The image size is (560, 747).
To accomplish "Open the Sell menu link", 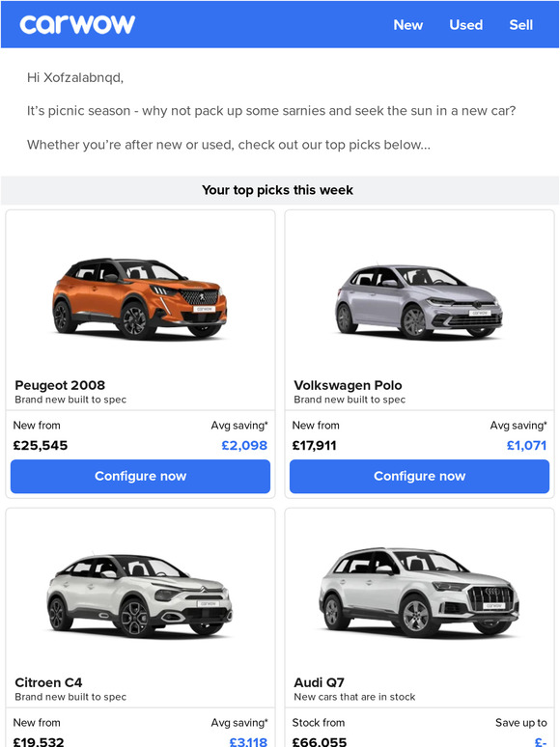I will point(521,25).
